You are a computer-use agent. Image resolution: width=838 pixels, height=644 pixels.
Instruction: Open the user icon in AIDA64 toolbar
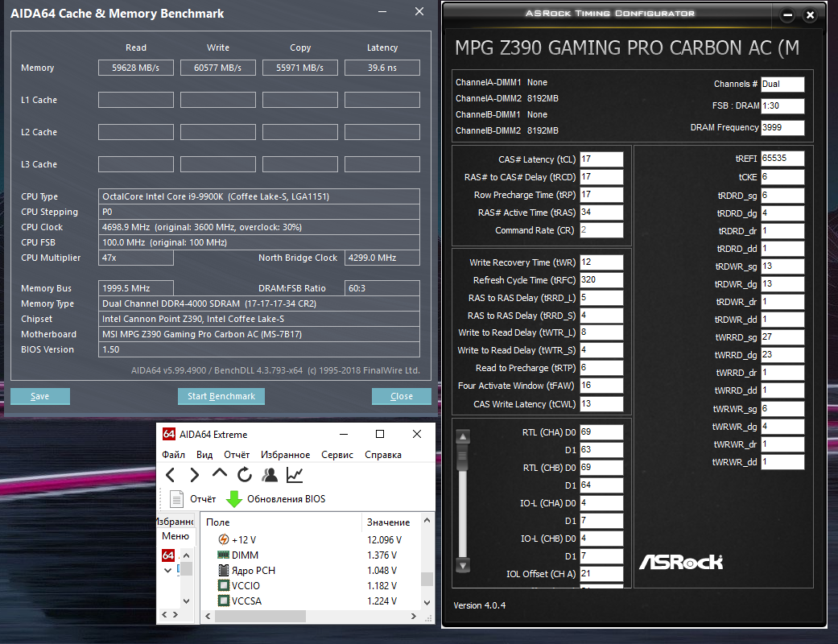[270, 475]
